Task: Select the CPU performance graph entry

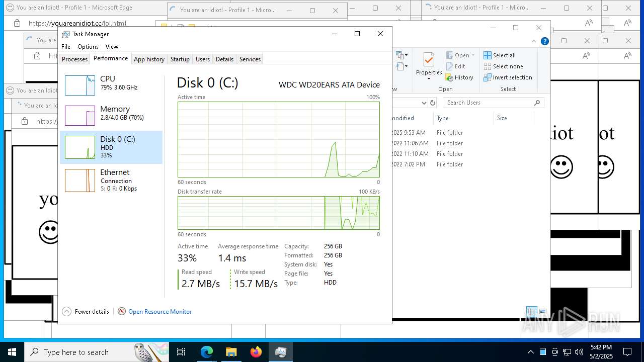Action: click(111, 85)
